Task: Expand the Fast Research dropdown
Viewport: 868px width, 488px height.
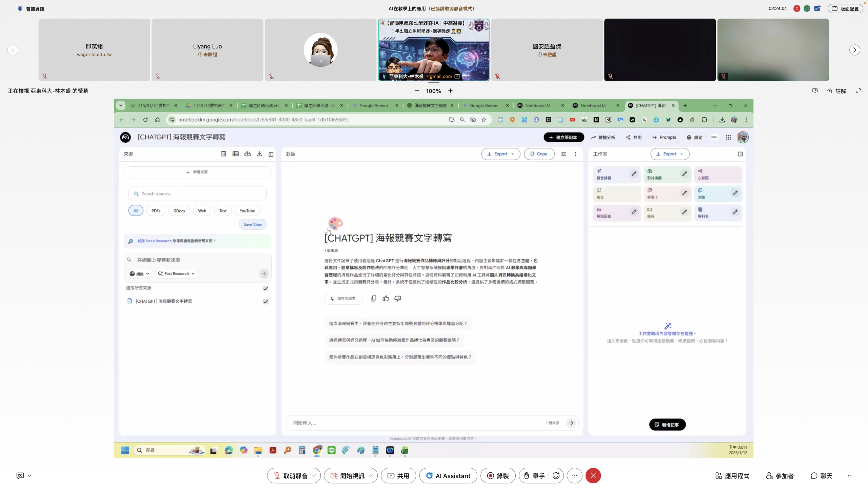Action: tap(176, 274)
